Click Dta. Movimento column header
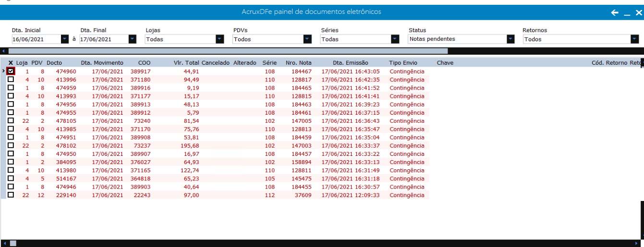This screenshot has height=247, width=644. tap(102, 63)
